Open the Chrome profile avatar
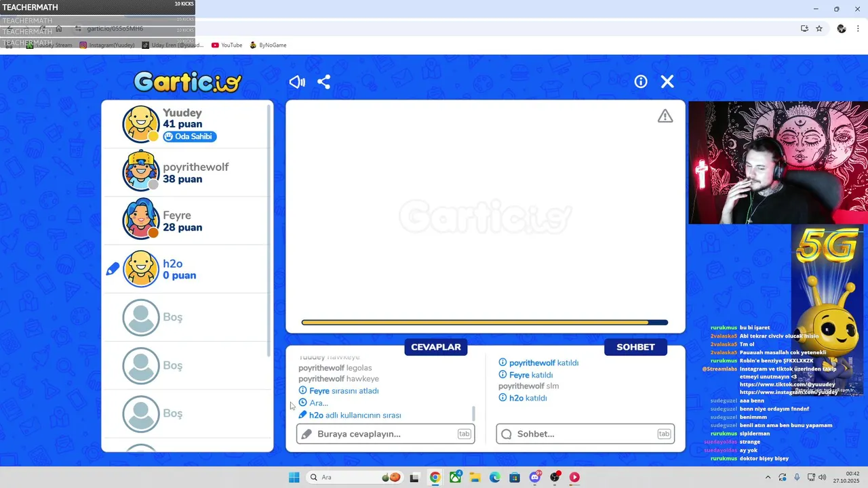The height and width of the screenshot is (488, 868). point(842,28)
